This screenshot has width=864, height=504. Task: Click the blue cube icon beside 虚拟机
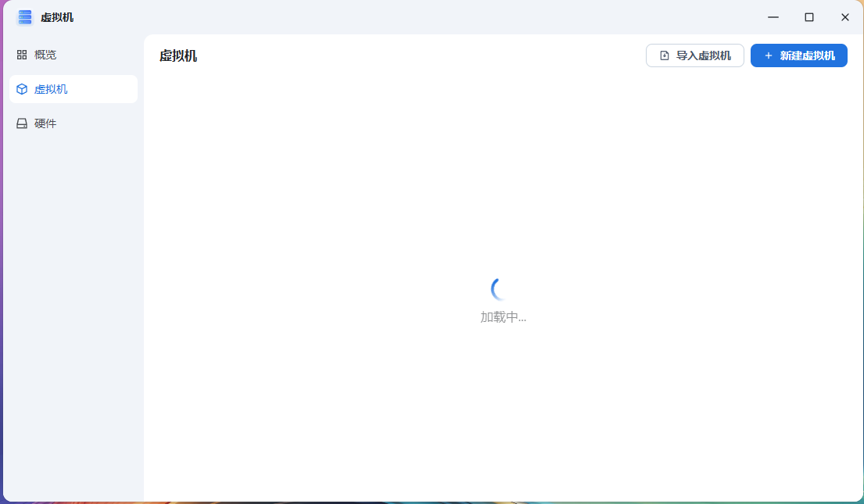click(21, 88)
